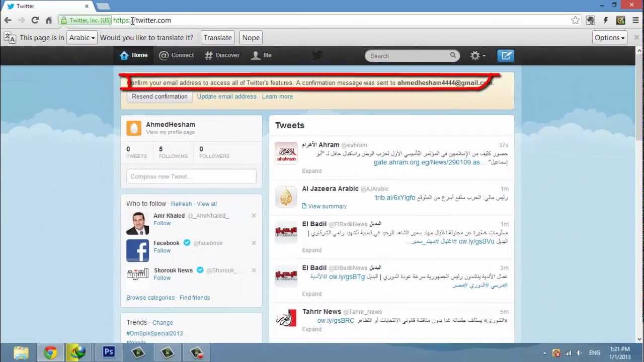Click Nope on translate bar
644x362 pixels.
251,38
